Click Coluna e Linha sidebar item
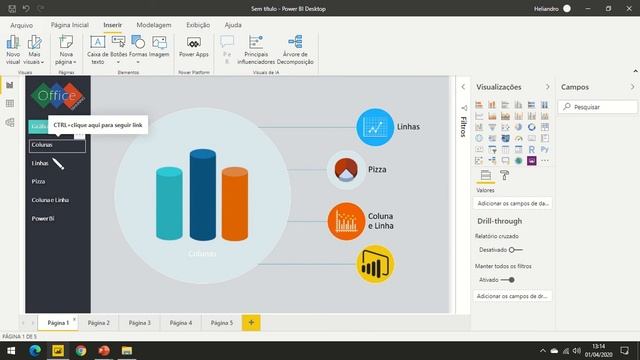 (x=50, y=200)
